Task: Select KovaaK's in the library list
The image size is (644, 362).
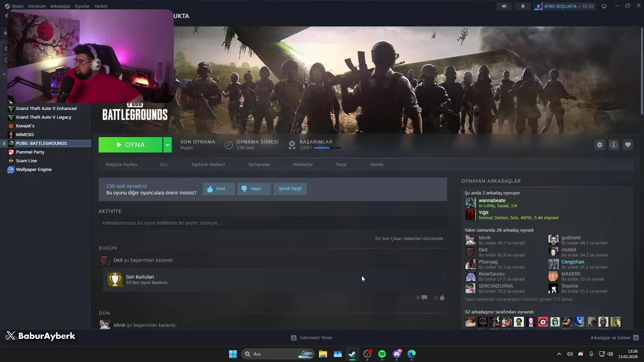Action: point(25,126)
